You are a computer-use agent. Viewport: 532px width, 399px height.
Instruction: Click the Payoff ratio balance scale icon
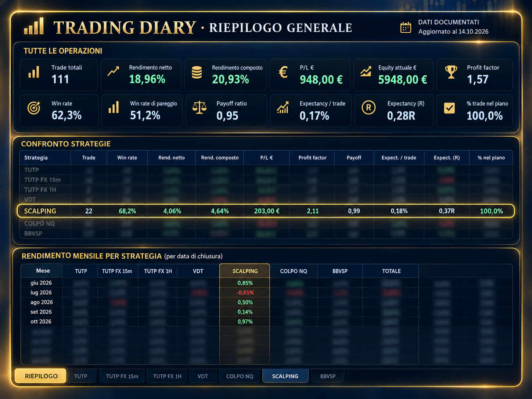pyautogui.click(x=199, y=108)
